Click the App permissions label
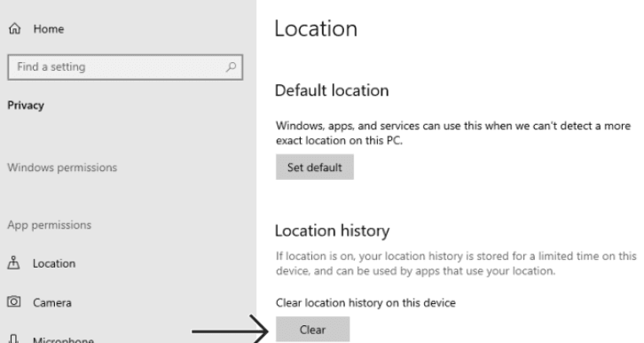The height and width of the screenshot is (343, 644). [50, 225]
